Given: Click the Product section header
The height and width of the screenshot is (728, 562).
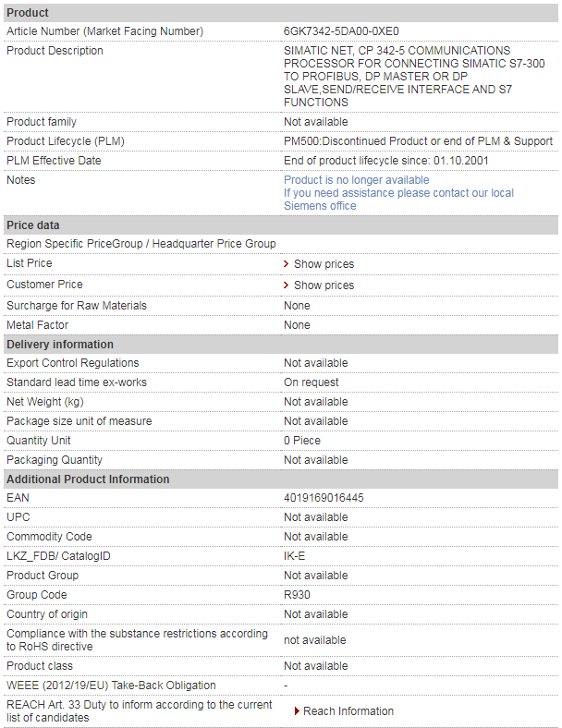Looking at the screenshot, I should 281,13.
